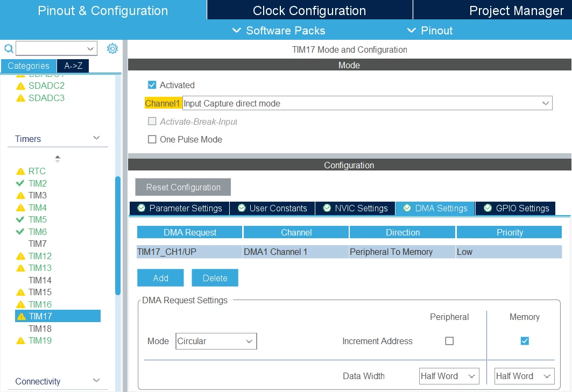Click the Reset Configuration button
The image size is (572, 392).
tap(183, 187)
